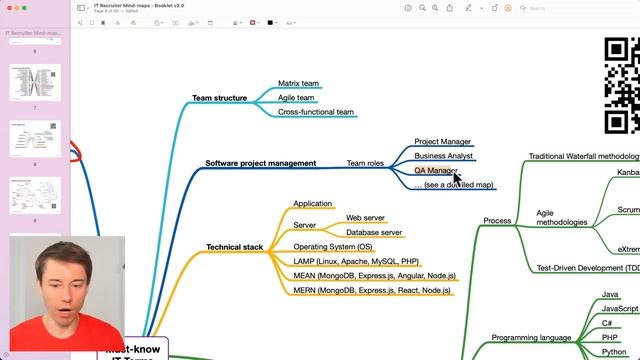Click the 'Application' node
The height and width of the screenshot is (360, 640).
pos(312,203)
